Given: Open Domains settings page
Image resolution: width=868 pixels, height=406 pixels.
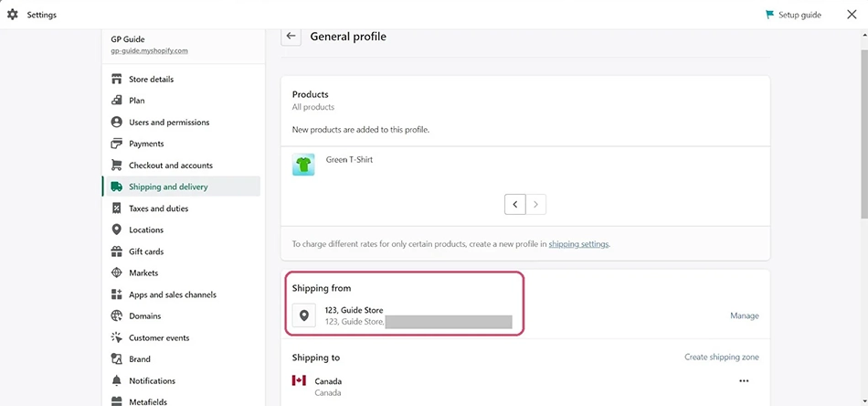Looking at the screenshot, I should (144, 316).
